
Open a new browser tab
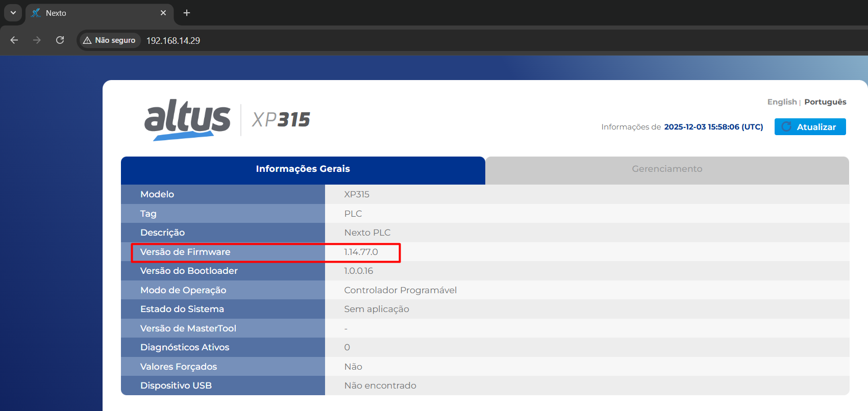tap(187, 13)
